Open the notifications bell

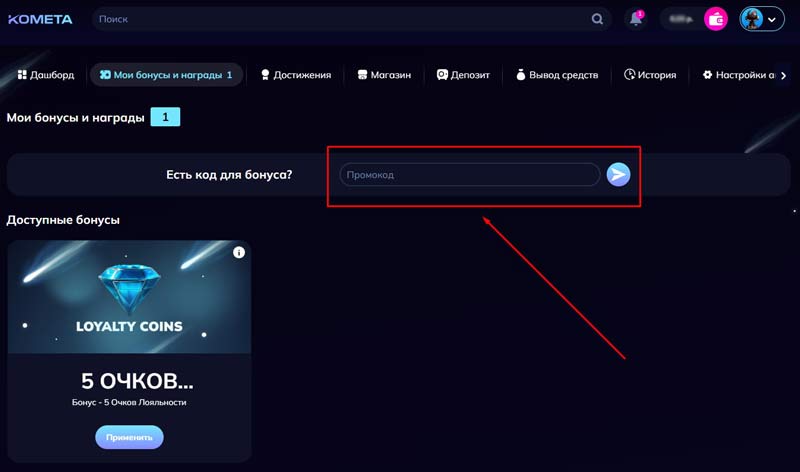pyautogui.click(x=635, y=18)
